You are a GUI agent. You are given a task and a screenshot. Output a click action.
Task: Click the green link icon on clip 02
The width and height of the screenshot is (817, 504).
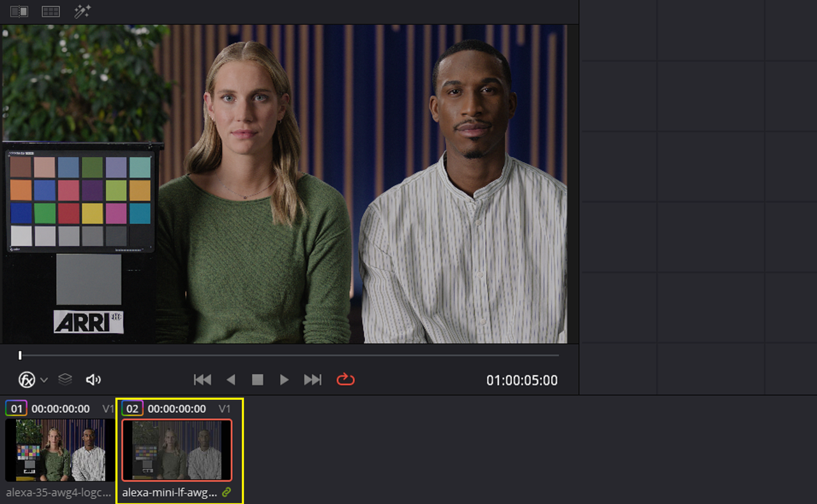click(225, 493)
